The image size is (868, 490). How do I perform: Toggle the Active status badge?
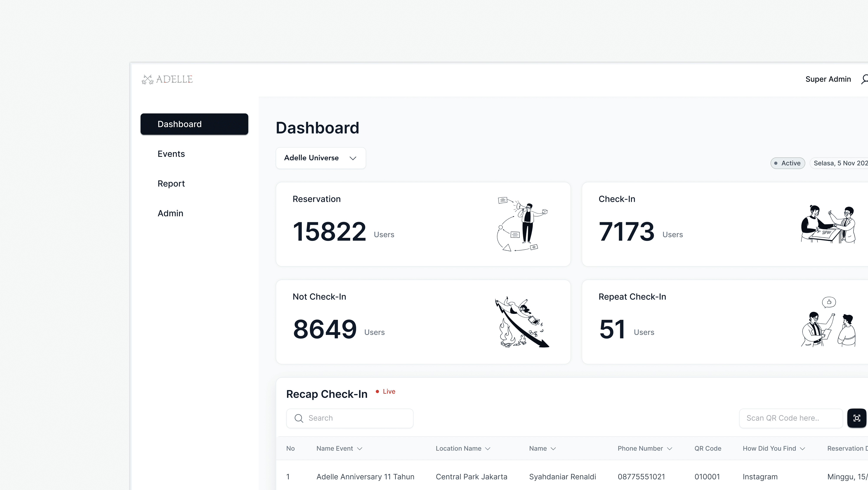[x=787, y=163]
